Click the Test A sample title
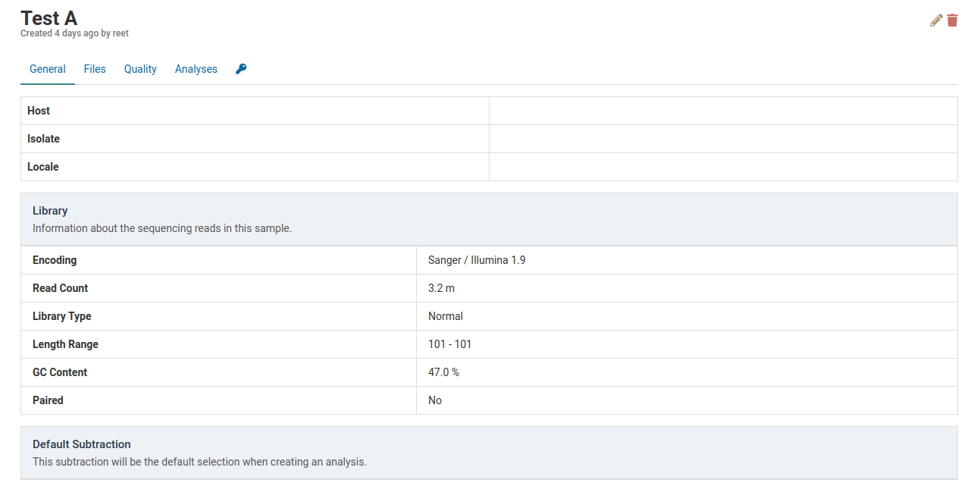 49,17
